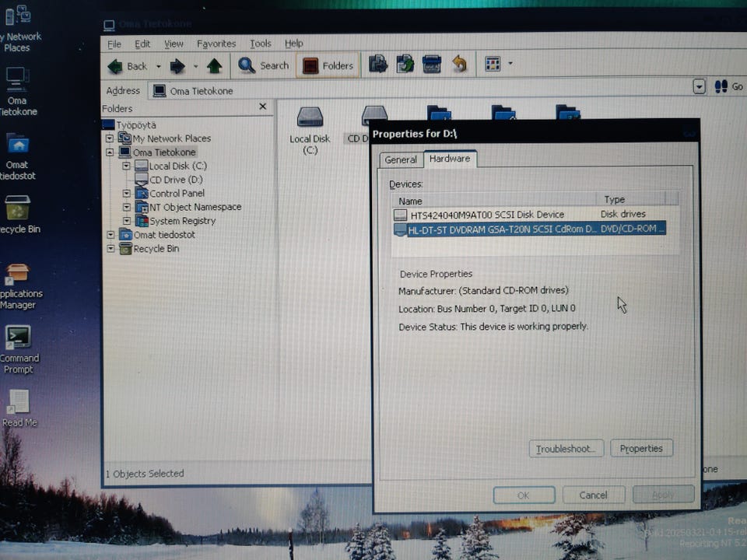
Task: Open Oma Tietokone desktop icon
Action: click(17, 92)
